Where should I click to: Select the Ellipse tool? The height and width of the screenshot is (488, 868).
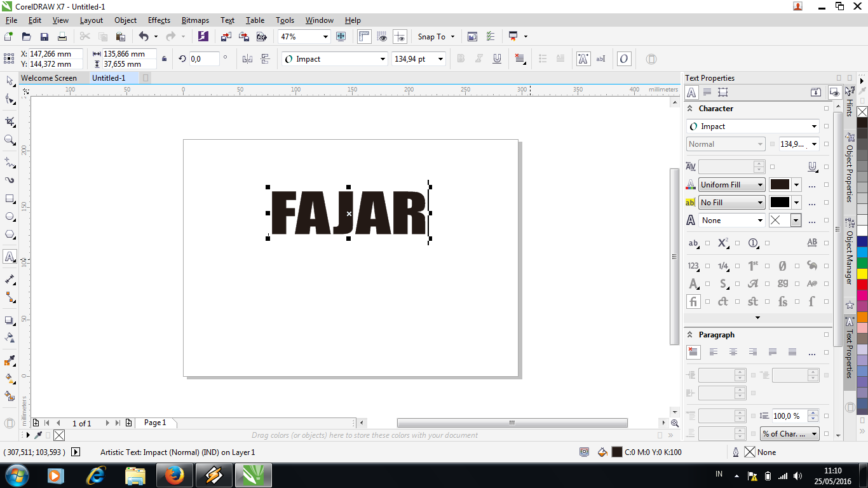click(10, 214)
